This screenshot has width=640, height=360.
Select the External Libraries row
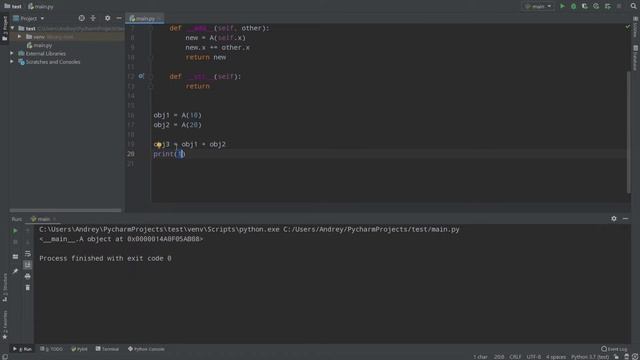click(67, 53)
